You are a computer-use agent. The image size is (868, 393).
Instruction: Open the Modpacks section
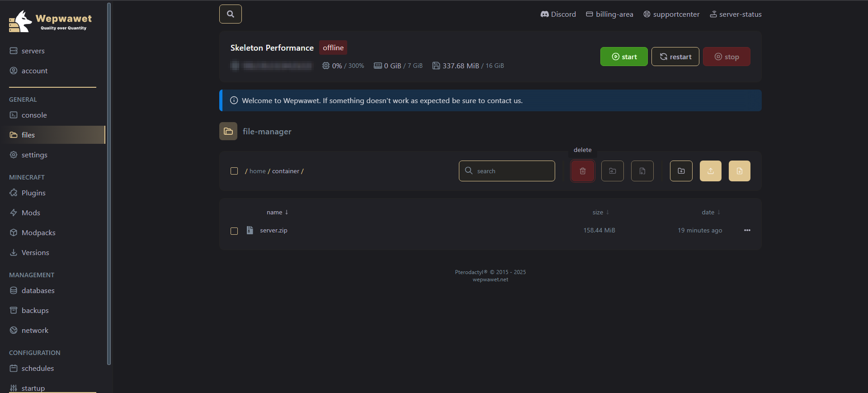coord(33,232)
